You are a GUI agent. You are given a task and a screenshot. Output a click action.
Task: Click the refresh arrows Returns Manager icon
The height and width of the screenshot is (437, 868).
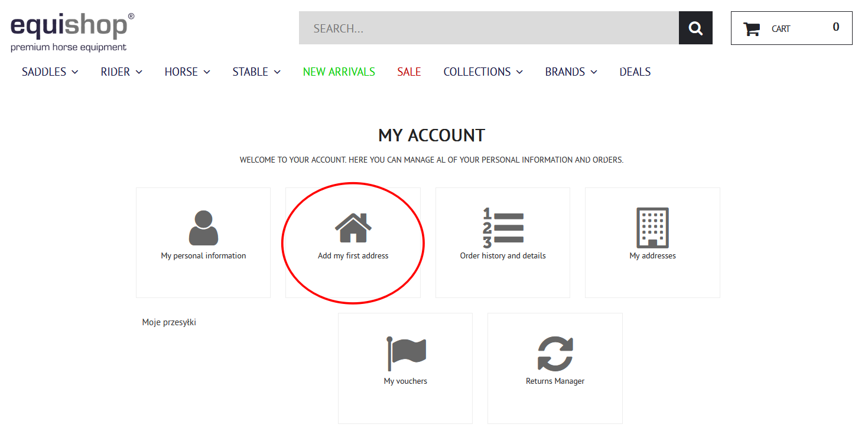click(555, 353)
